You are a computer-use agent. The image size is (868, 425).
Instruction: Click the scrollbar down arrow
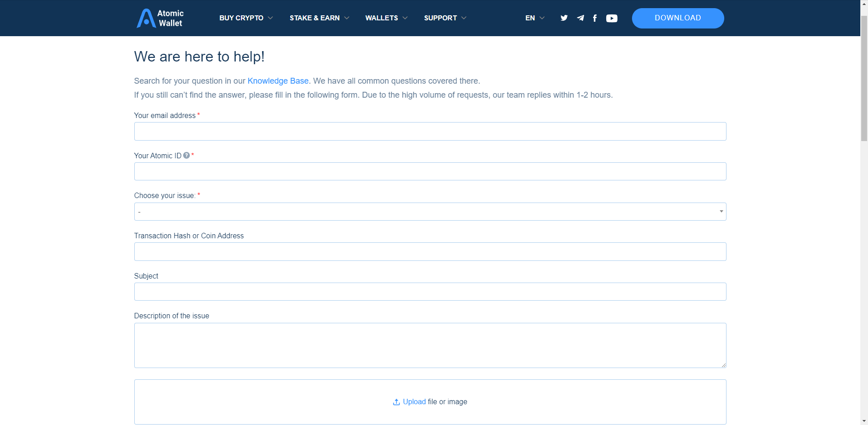(x=864, y=421)
